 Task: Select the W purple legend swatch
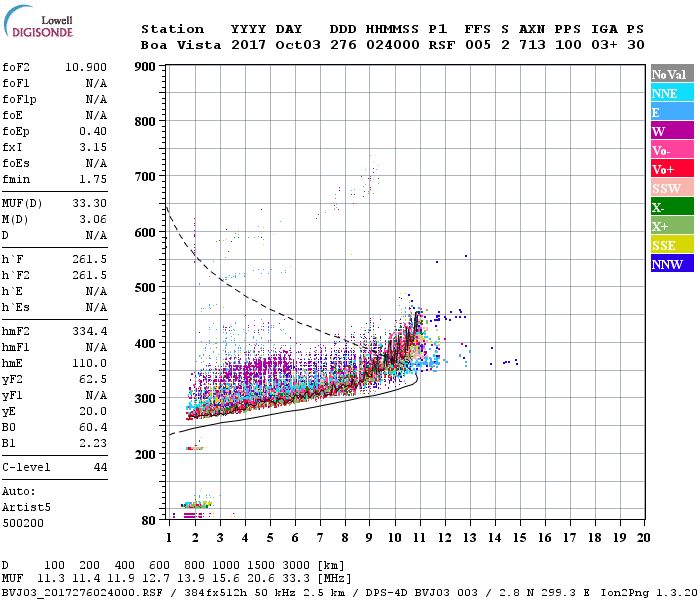pyautogui.click(x=672, y=131)
